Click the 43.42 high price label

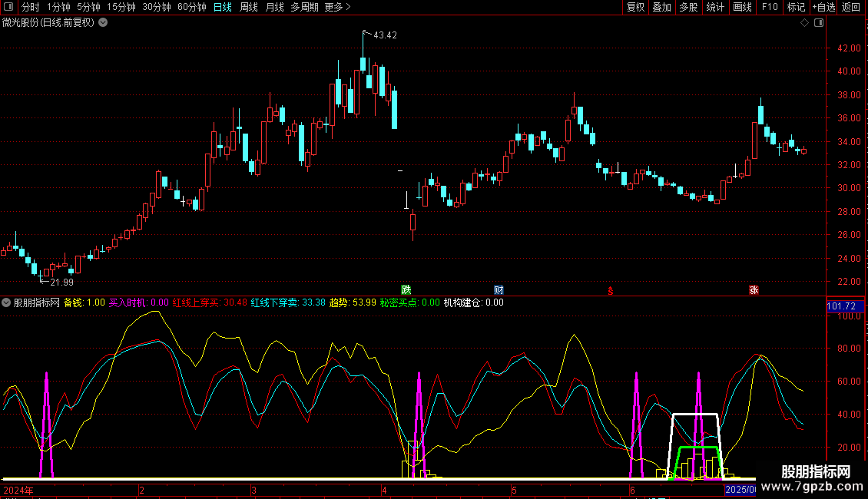[x=385, y=35]
